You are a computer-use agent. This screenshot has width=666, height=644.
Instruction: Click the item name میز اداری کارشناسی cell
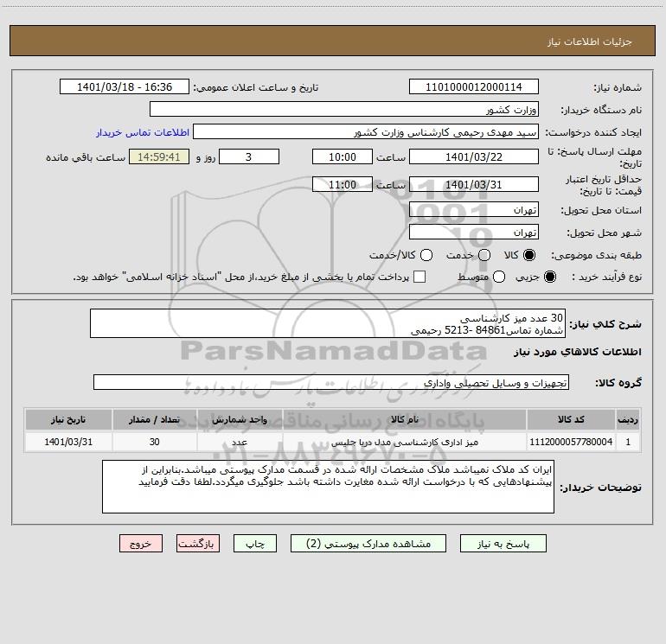[405, 442]
